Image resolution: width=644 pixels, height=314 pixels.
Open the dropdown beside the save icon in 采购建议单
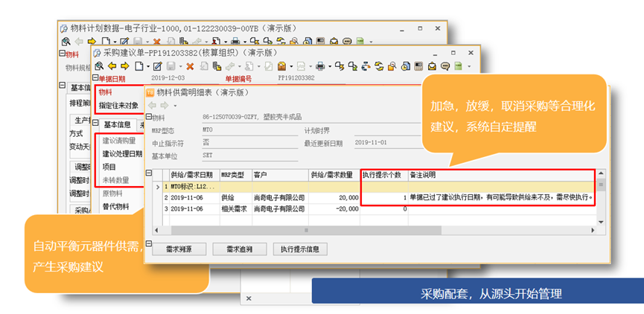coord(181,66)
